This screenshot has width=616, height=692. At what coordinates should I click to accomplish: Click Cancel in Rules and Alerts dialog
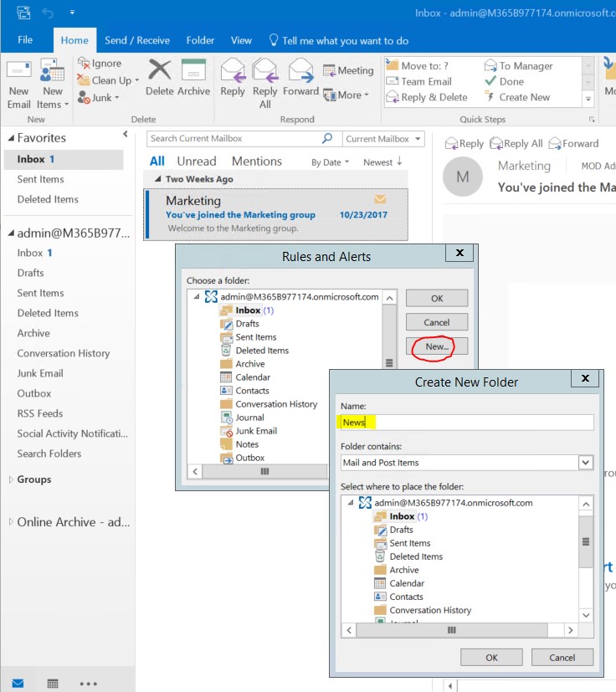437,322
